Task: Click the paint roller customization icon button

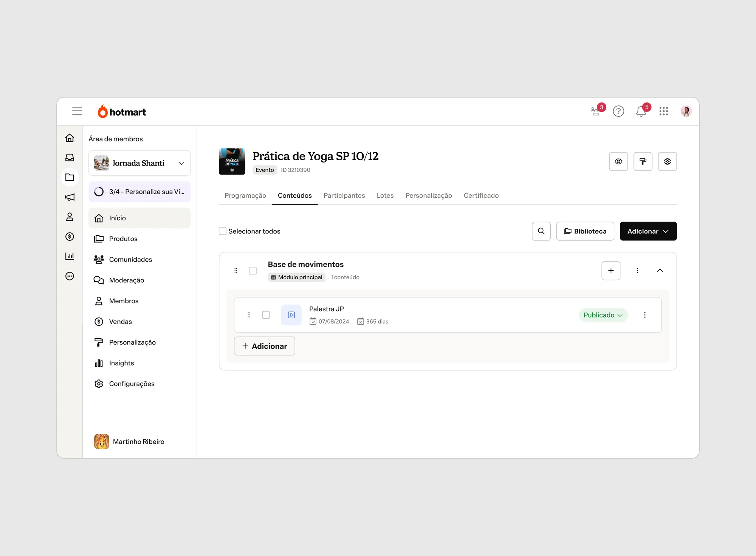Action: pyautogui.click(x=643, y=161)
